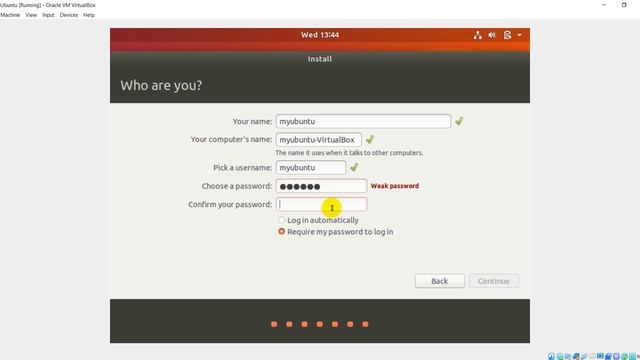640x360 pixels.
Task: Open the Input menu
Action: point(48,15)
